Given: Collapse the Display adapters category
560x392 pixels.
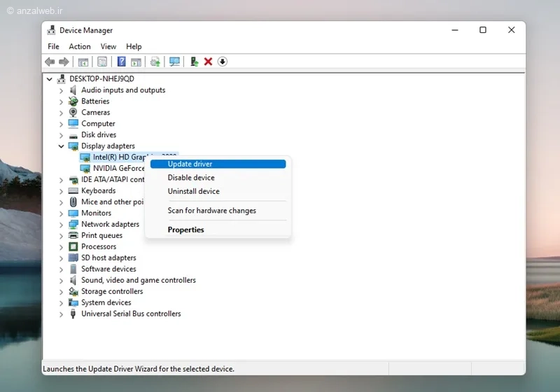Looking at the screenshot, I should 61,146.
